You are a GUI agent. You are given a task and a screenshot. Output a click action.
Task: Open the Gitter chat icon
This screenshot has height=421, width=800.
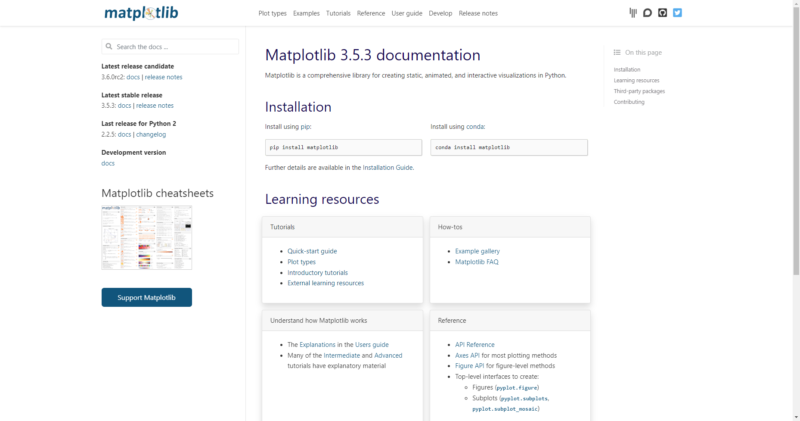tap(633, 13)
